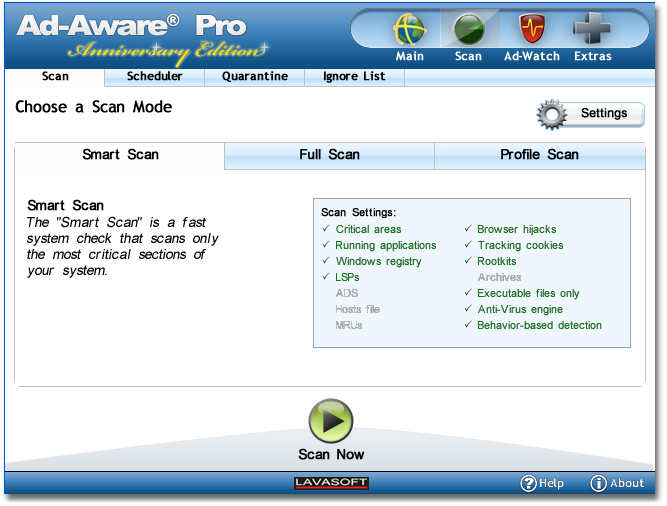Click the 'Tracking cookies' text
Viewport: 667px width, 506px height.
[520, 246]
